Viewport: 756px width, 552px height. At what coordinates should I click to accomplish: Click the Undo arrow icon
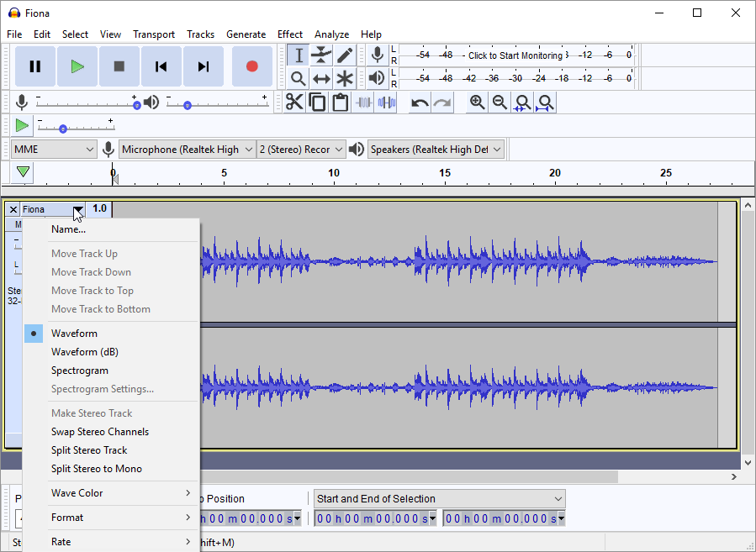click(x=420, y=103)
